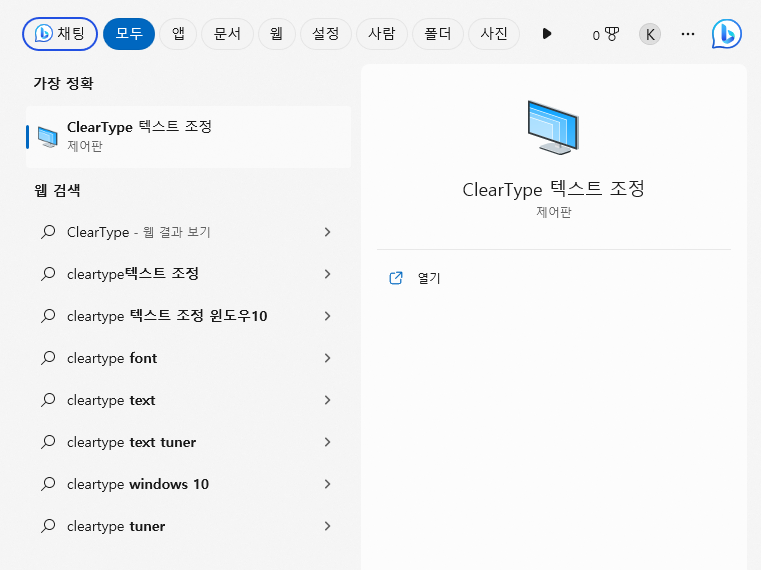The width and height of the screenshot is (761, 570).
Task: Switch to the 설정 filter
Action: click(326, 34)
